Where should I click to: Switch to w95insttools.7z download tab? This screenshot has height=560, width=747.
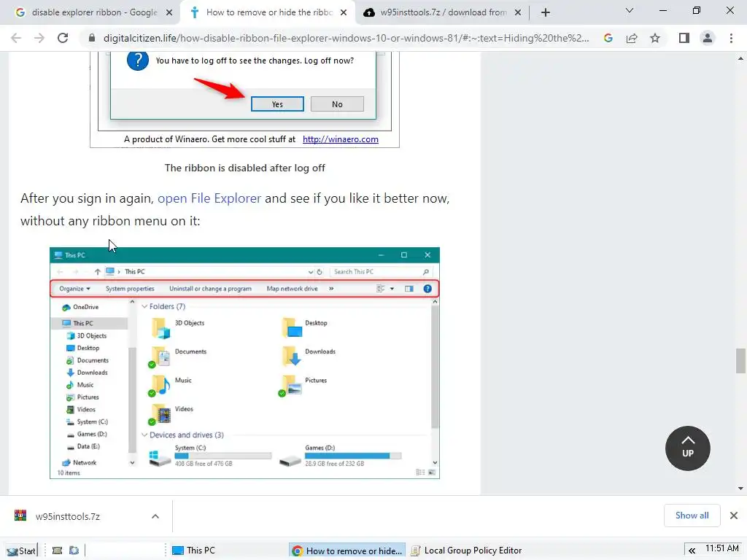tap(442, 12)
